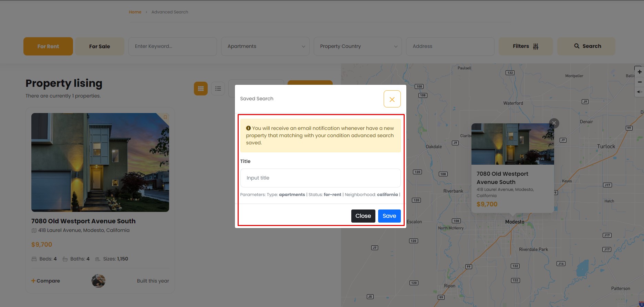Image resolution: width=644 pixels, height=307 pixels.
Task: Zoom out on the map
Action: 640,82
